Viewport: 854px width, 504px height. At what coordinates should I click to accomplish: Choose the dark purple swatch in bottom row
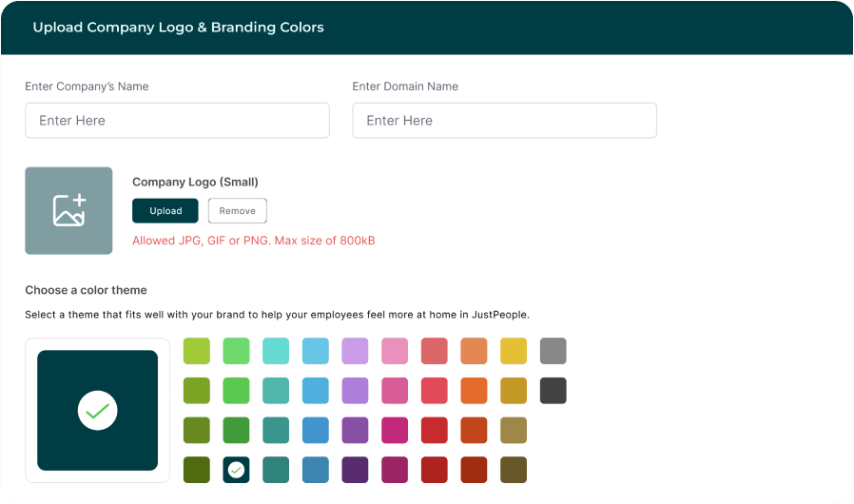coord(355,470)
